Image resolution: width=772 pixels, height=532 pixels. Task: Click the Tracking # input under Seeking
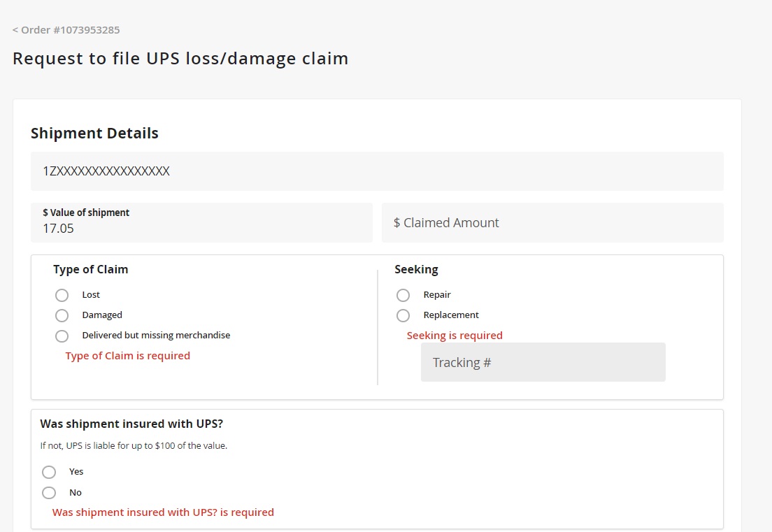pos(543,362)
